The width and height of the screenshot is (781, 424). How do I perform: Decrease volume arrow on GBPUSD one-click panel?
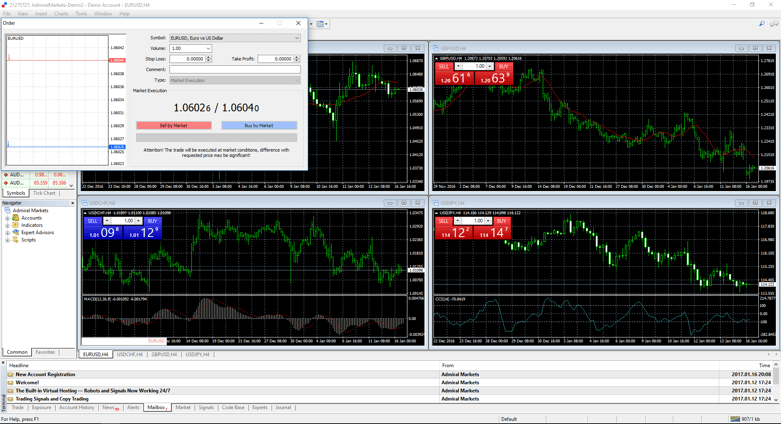coord(458,66)
